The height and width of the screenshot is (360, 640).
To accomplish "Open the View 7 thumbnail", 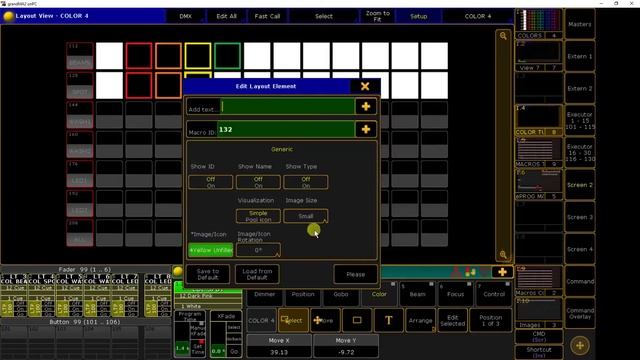I will tap(539, 56).
